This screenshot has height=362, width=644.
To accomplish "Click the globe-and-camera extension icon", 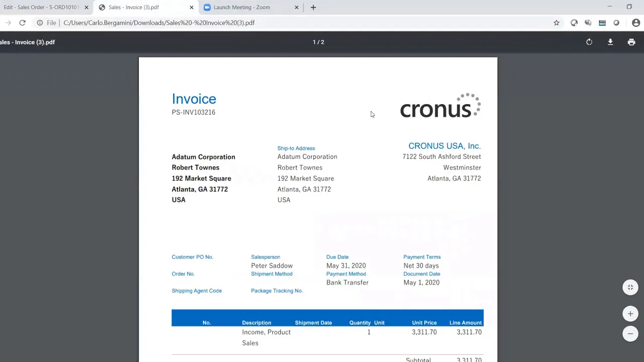I will (588, 23).
